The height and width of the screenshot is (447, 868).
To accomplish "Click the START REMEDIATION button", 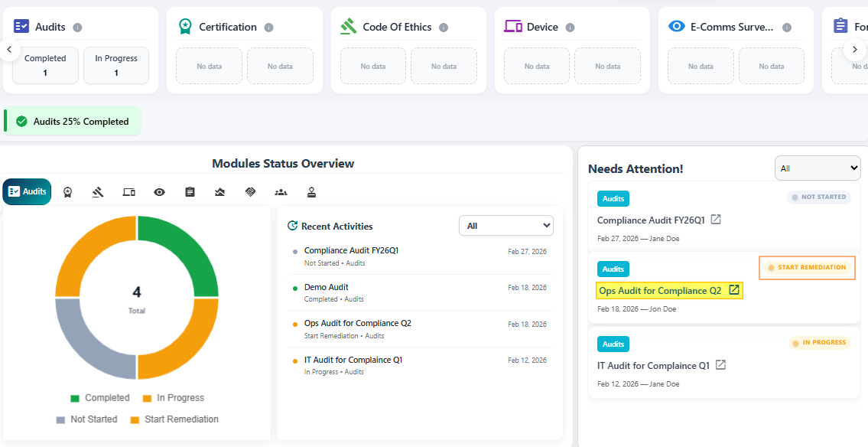I will [807, 268].
